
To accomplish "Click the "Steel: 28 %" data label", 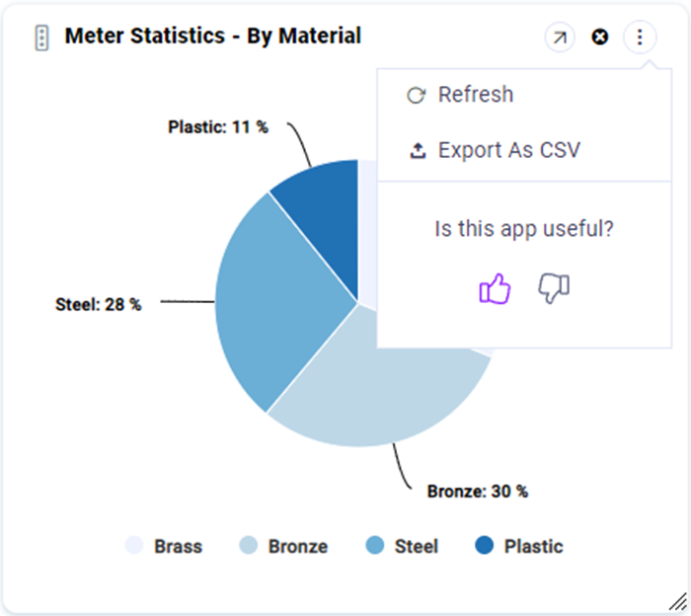I will click(x=98, y=305).
